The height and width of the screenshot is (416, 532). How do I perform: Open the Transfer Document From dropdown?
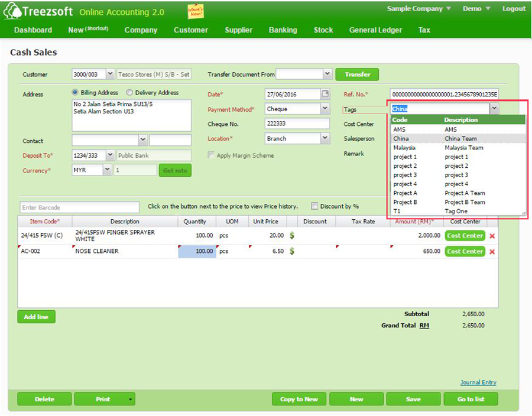tap(327, 74)
